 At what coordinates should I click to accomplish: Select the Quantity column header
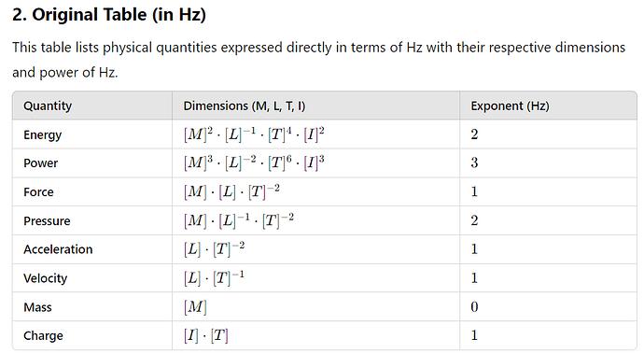click(x=48, y=106)
